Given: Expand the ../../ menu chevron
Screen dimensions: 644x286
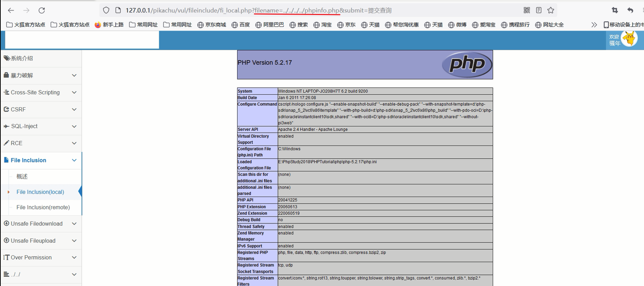Looking at the screenshot, I should pyautogui.click(x=74, y=275).
